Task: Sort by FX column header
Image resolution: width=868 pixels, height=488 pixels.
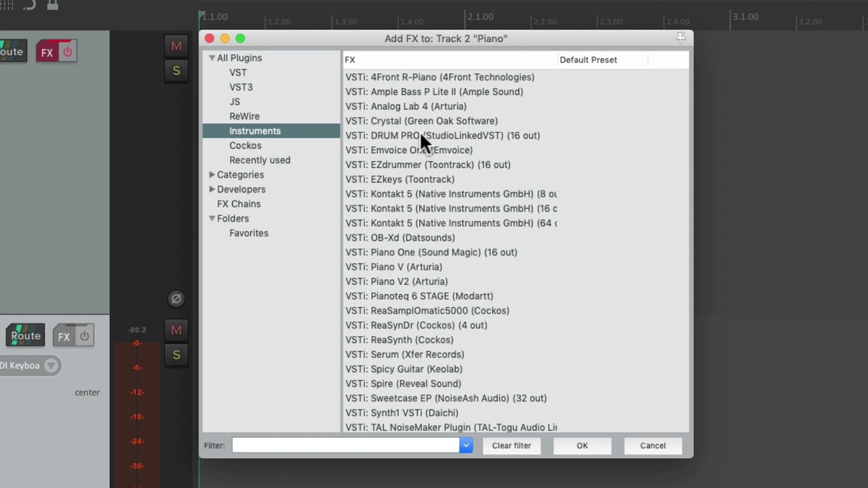Action: click(x=450, y=60)
